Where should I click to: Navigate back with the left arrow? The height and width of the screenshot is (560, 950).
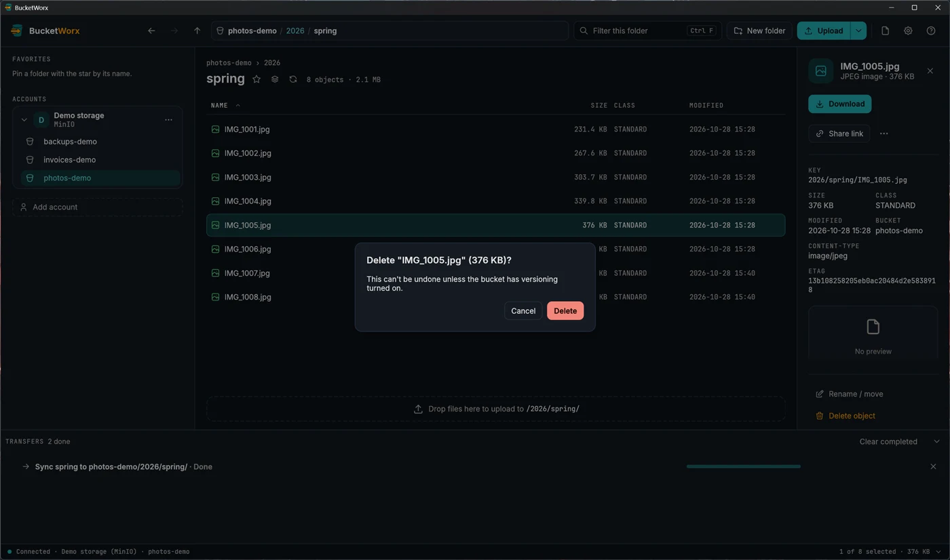pyautogui.click(x=151, y=31)
